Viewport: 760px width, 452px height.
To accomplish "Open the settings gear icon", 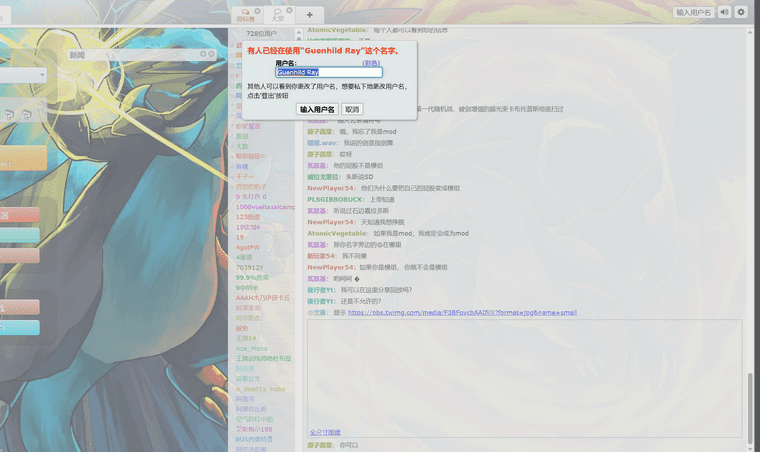I will click(741, 12).
